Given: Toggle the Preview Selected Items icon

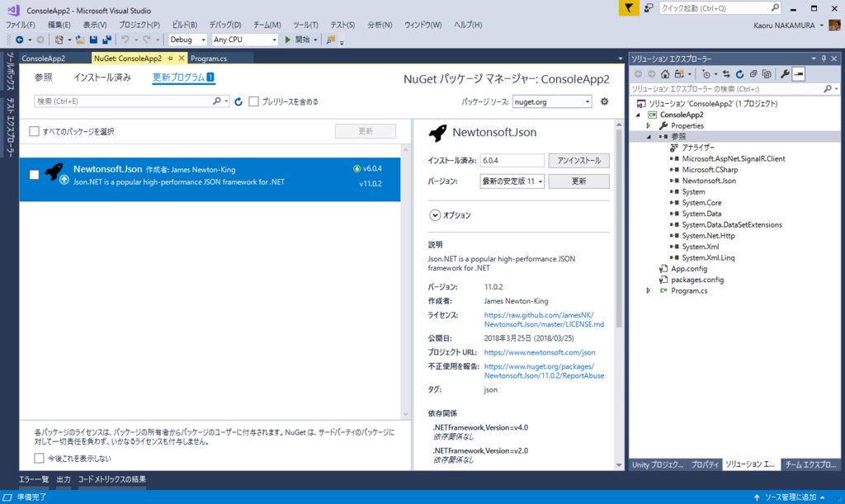Looking at the screenshot, I should [x=799, y=74].
